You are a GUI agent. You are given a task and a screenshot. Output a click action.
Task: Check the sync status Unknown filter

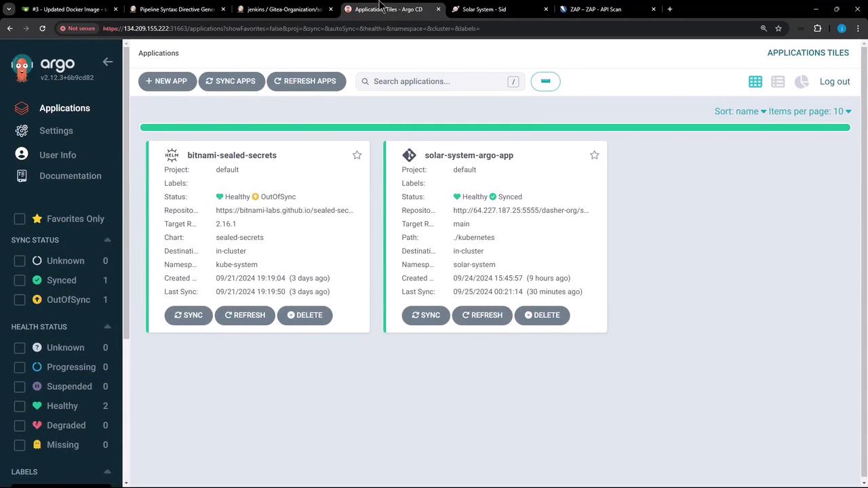(20, 261)
